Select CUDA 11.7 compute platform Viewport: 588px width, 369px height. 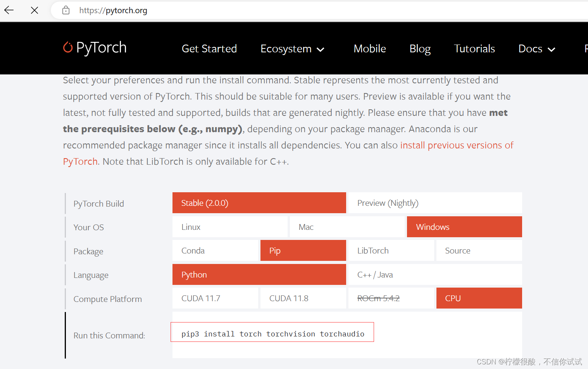(x=215, y=298)
